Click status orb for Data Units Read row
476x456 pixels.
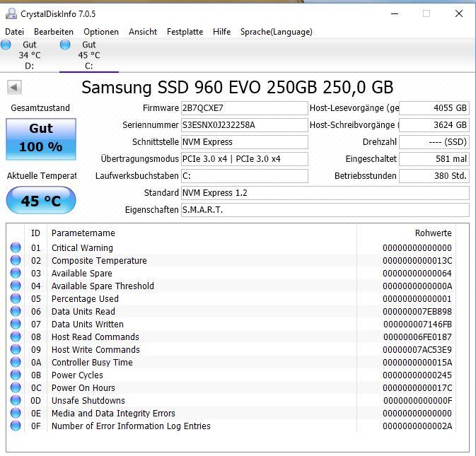pos(16,311)
